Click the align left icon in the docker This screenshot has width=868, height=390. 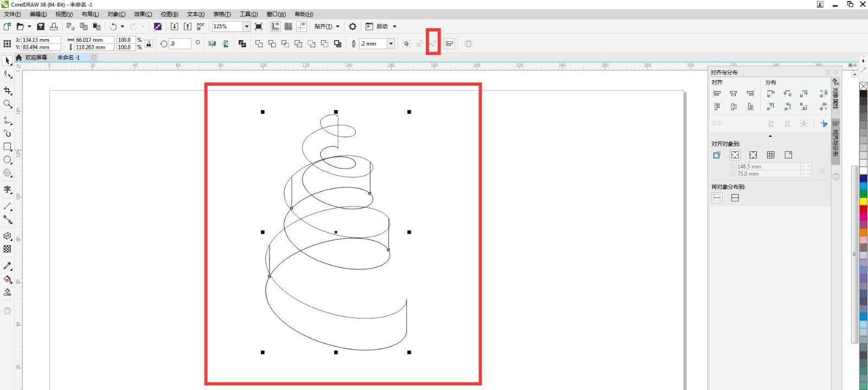coord(717,94)
